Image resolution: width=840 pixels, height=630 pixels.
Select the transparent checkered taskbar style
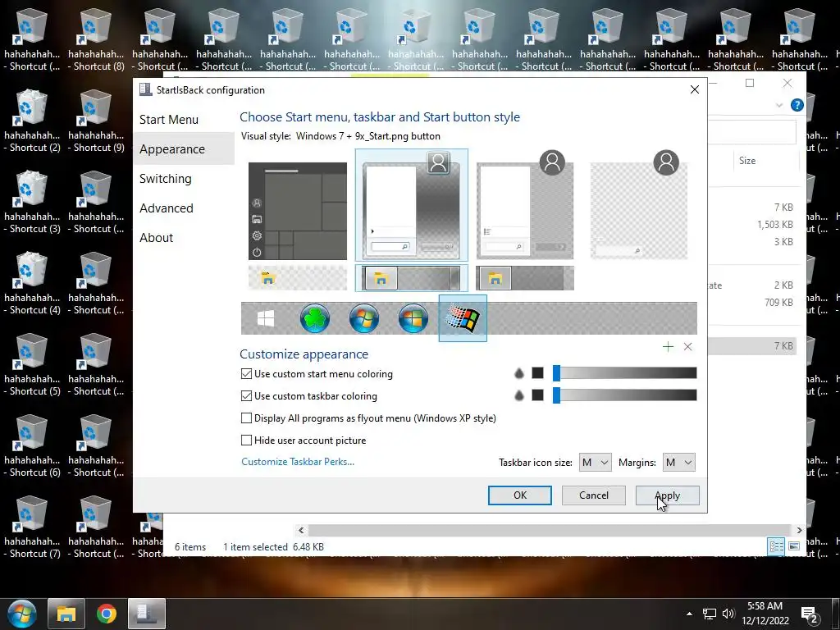click(x=297, y=278)
